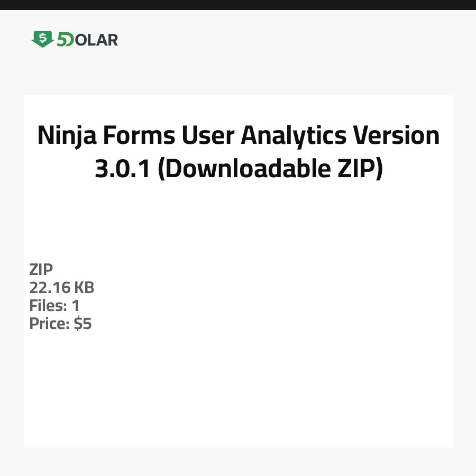This screenshot has height=476, width=476.
Task: Click the green dollar-sign arrow logo icon
Action: click(x=42, y=39)
